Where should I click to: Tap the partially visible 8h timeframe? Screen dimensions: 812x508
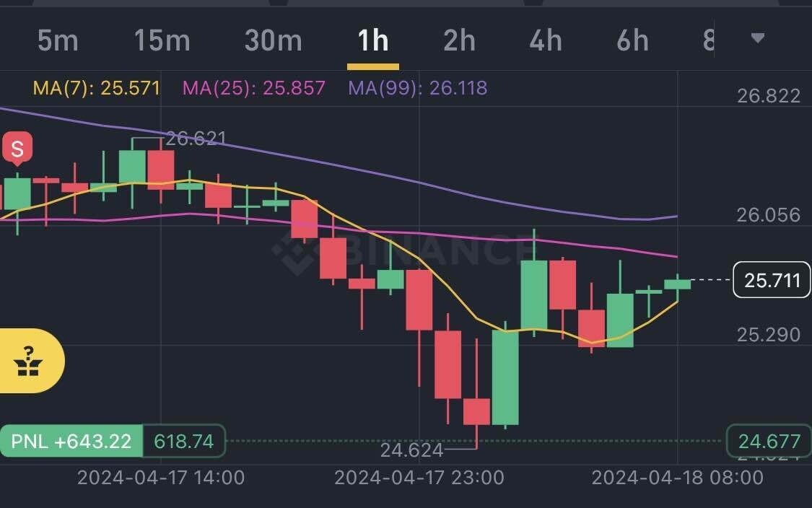tap(708, 41)
